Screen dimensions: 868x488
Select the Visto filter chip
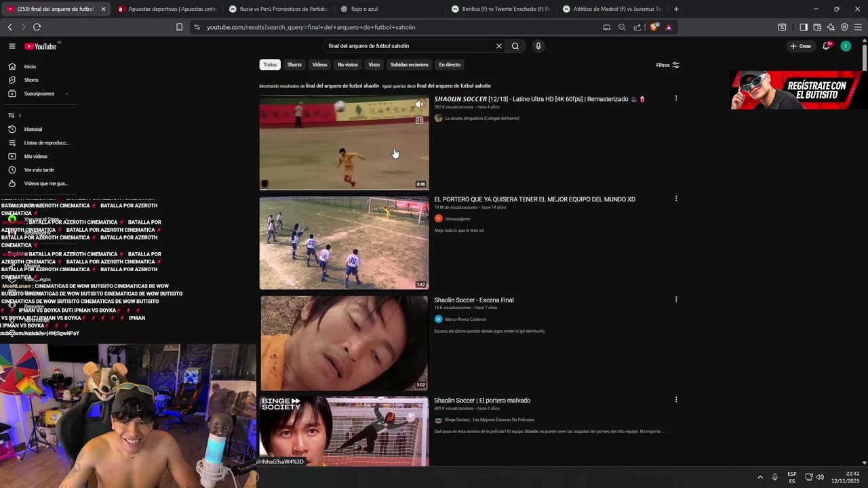click(374, 64)
